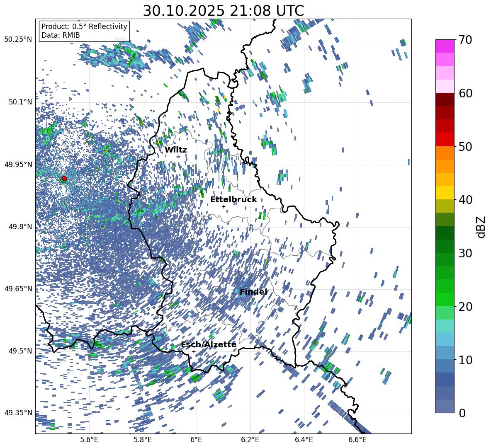Image resolution: width=491 pixels, height=448 pixels.
Task: Click the 'Data: RMIB' text
Action: (x=61, y=35)
